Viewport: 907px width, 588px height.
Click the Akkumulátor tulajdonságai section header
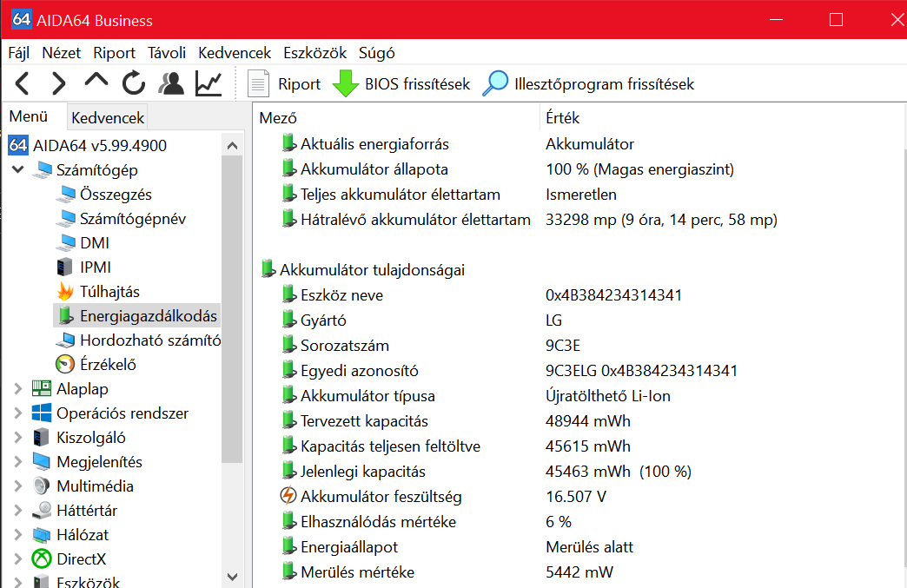[x=372, y=270]
